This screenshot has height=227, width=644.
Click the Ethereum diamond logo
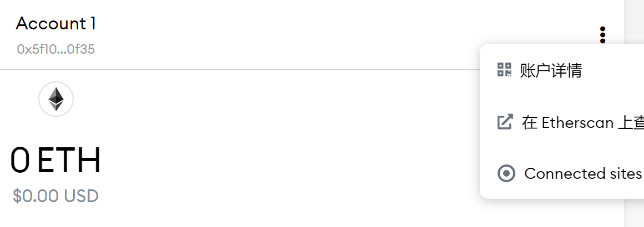click(56, 99)
